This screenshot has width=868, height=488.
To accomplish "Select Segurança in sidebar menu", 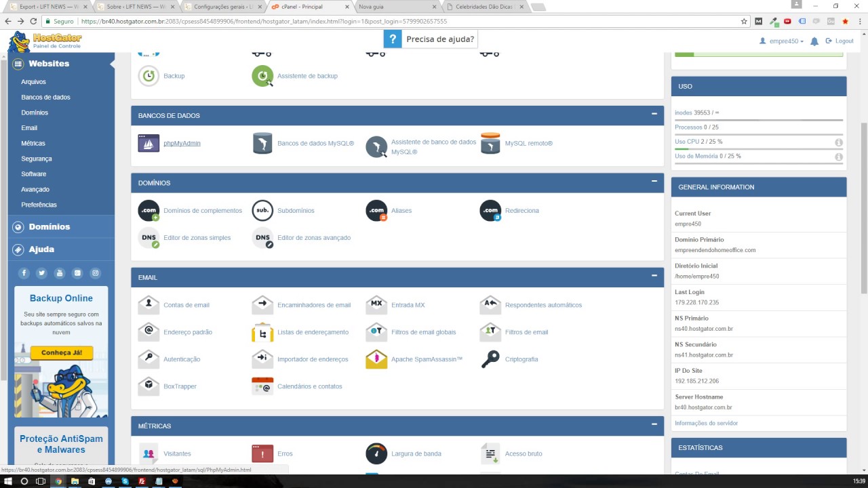I will (x=36, y=159).
